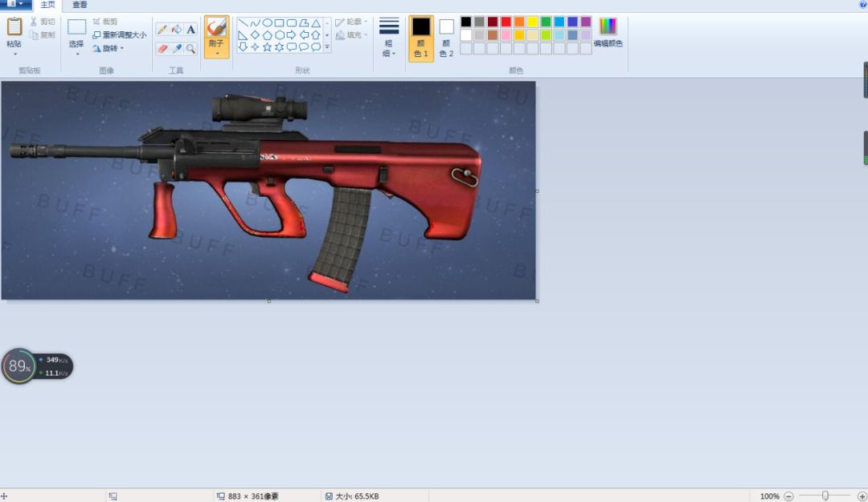This screenshot has height=502, width=868.
Task: Expand the shapes gallery more arrow
Action: coord(327,47)
